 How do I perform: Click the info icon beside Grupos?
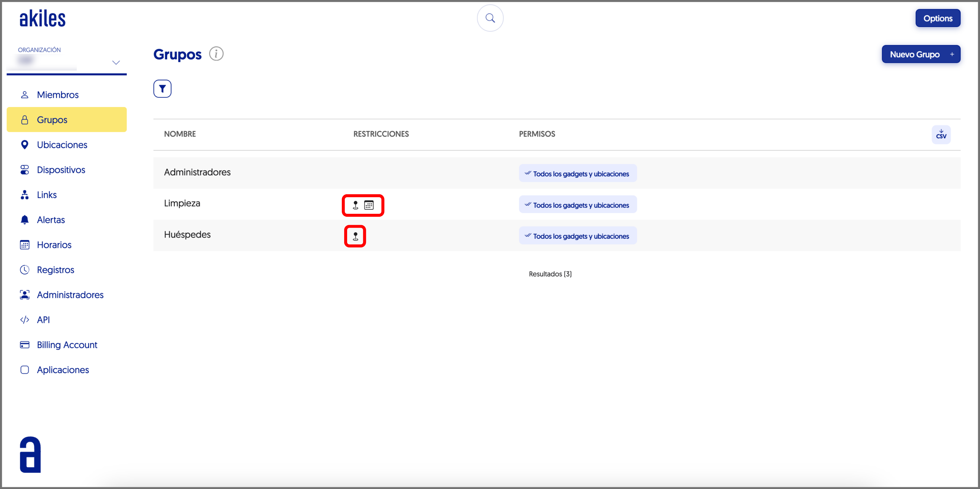tap(216, 54)
